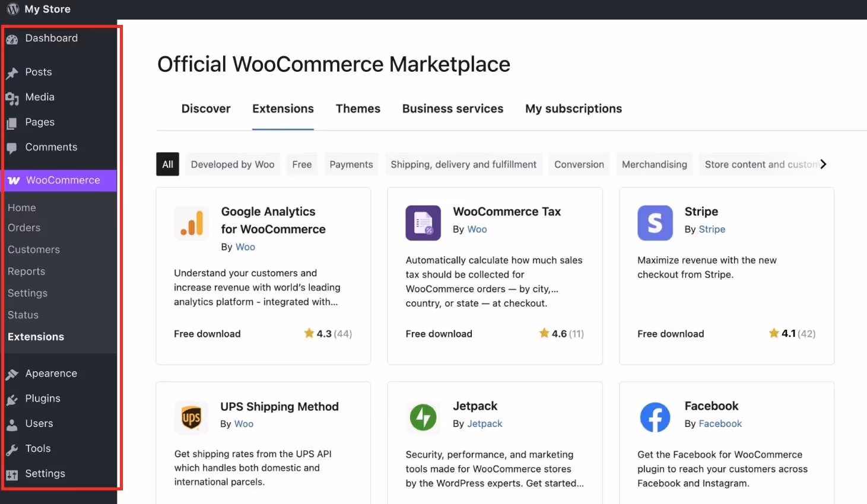Click the Settings sliders icon in sidebar
The width and height of the screenshot is (867, 504).
12,474
